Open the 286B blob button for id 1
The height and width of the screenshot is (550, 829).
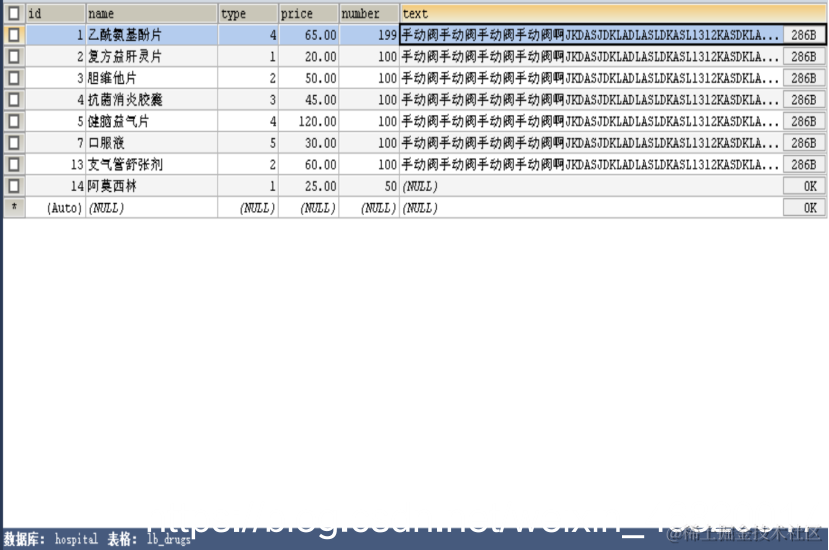click(804, 35)
